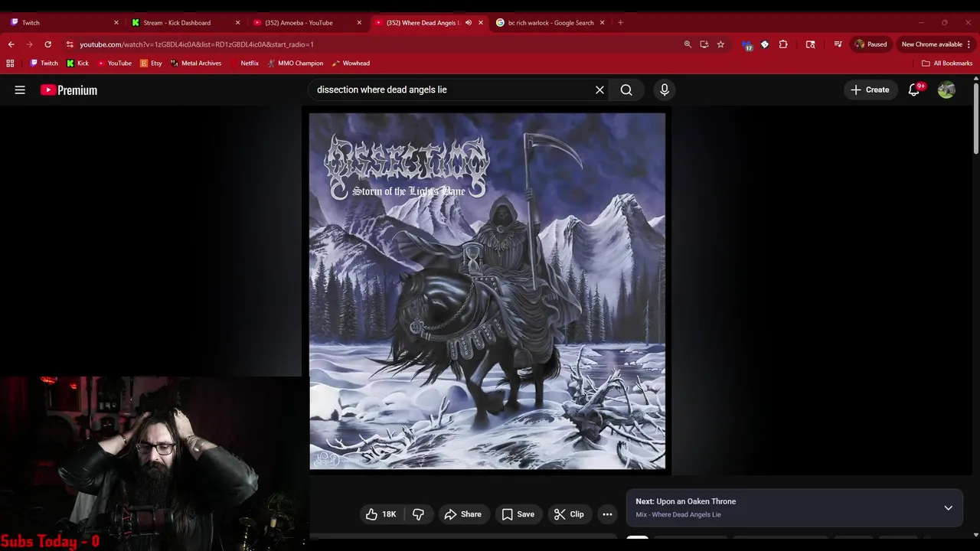
Task: Open the media controls music-note icon
Action: (x=838, y=44)
